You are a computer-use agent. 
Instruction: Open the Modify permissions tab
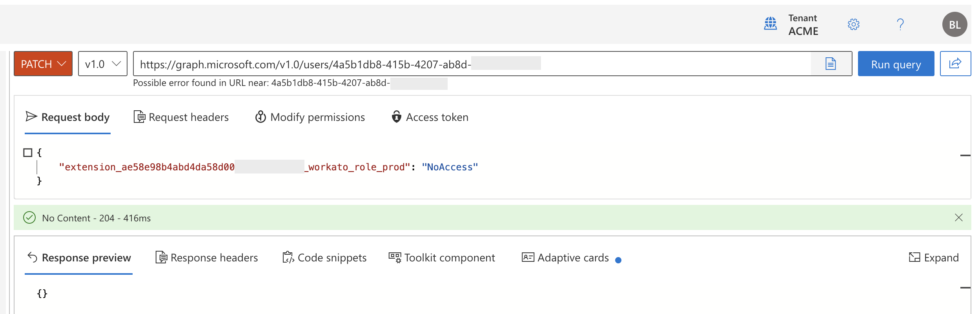point(310,117)
